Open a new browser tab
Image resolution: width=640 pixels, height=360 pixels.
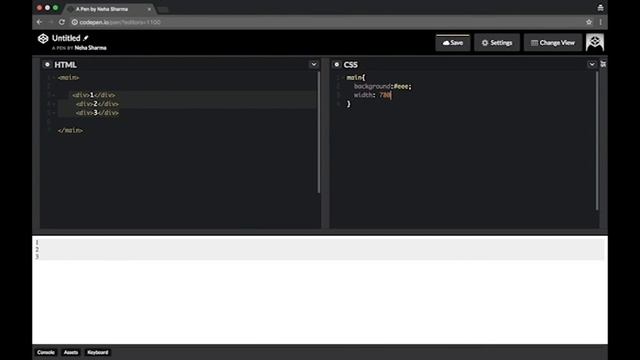click(163, 9)
